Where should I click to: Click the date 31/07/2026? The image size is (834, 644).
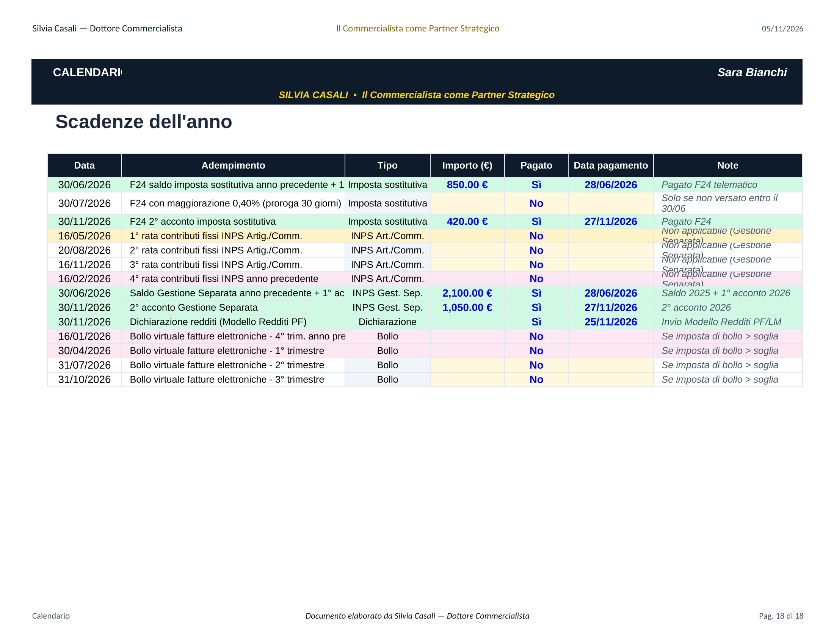85,365
